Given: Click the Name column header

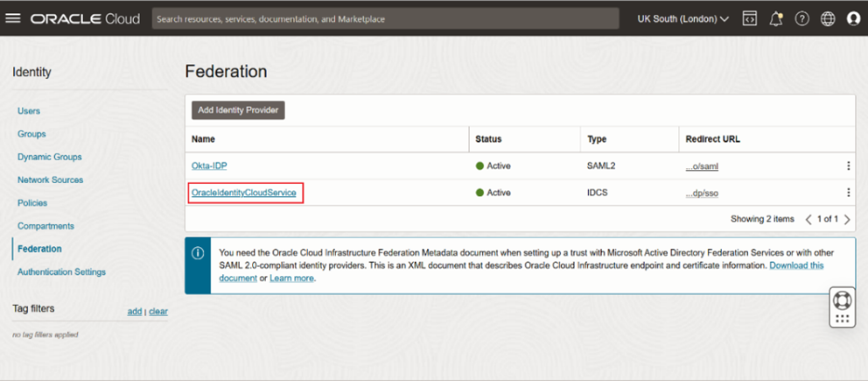Looking at the screenshot, I should tap(203, 139).
